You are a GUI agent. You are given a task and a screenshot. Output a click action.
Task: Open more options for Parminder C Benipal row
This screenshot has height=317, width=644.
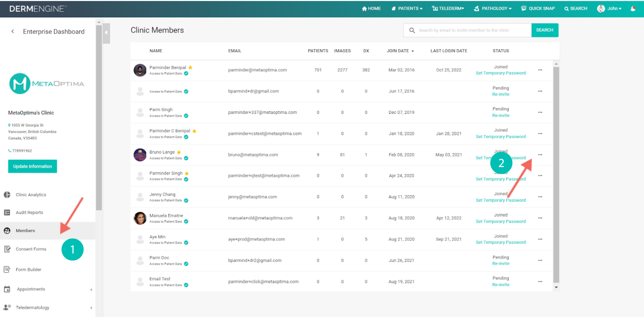coord(540,133)
